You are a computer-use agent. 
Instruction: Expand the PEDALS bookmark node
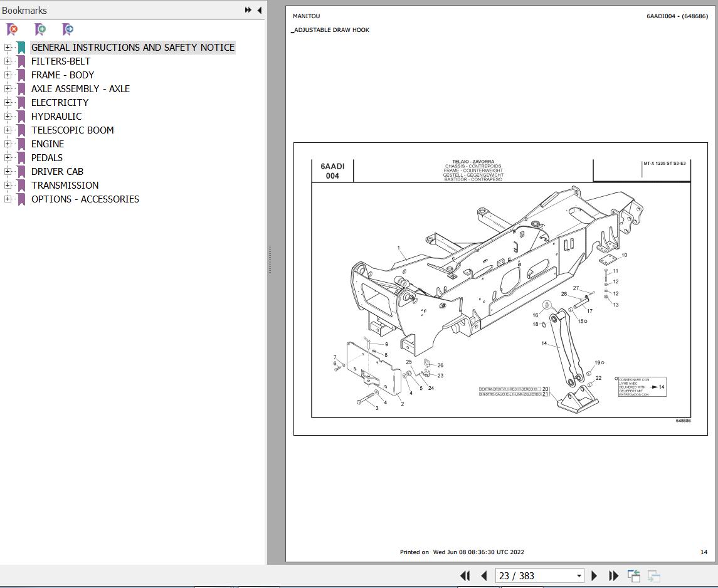click(8, 157)
